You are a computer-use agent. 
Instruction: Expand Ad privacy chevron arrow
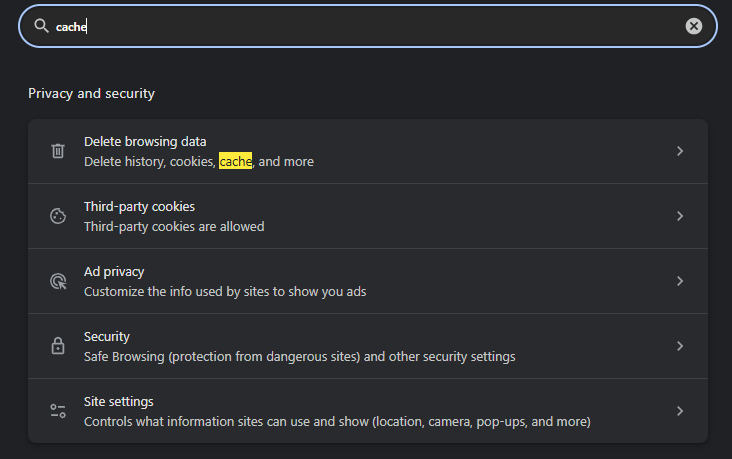[680, 281]
